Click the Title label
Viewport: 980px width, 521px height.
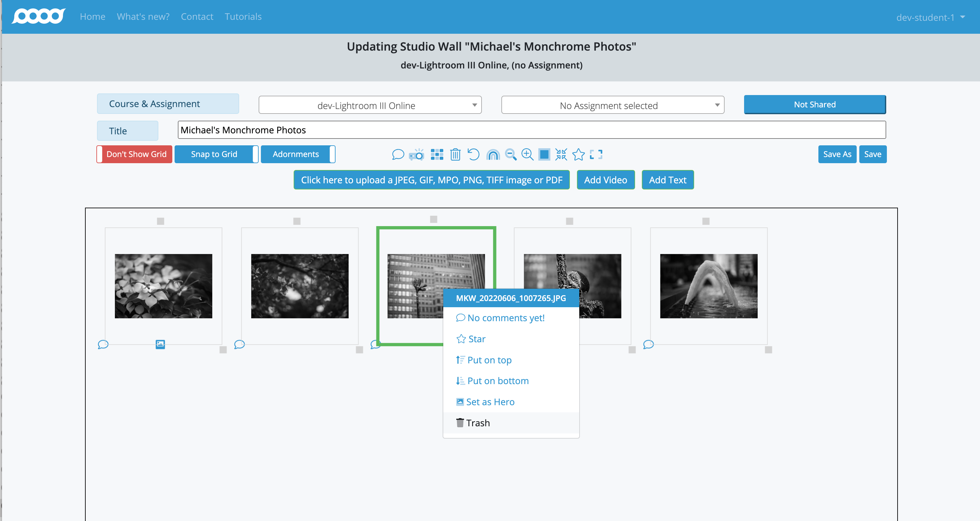coord(128,130)
